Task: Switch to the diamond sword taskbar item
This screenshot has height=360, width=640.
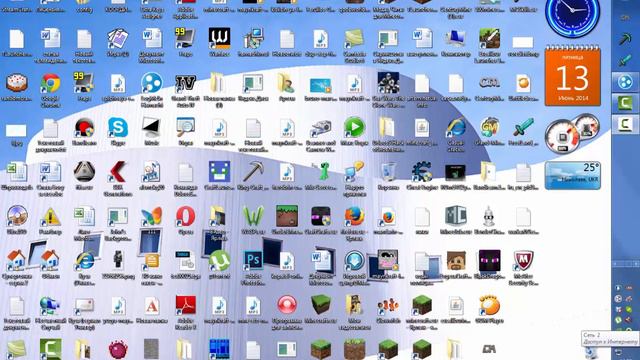Action: 624,60
